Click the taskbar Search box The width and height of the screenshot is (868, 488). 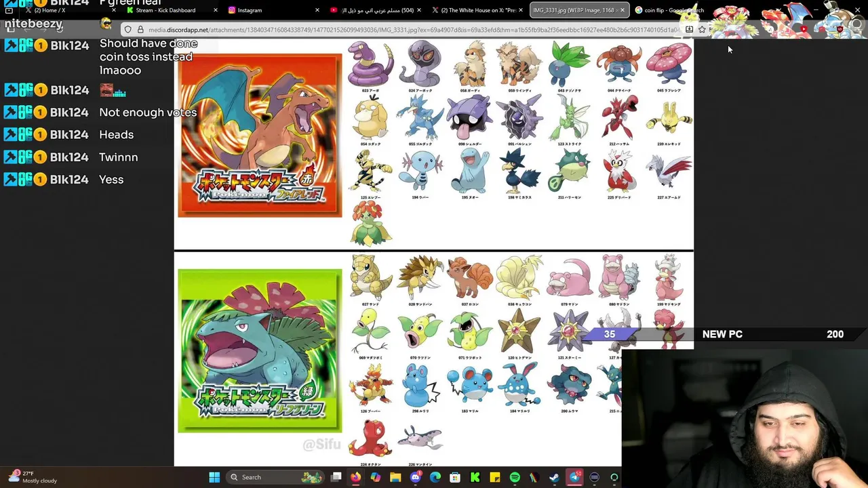click(274, 477)
